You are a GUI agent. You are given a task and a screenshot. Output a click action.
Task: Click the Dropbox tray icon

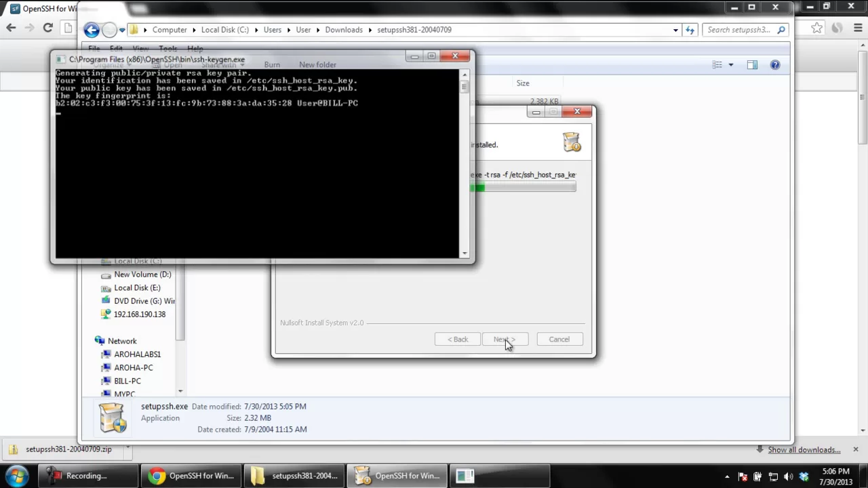pos(804,476)
